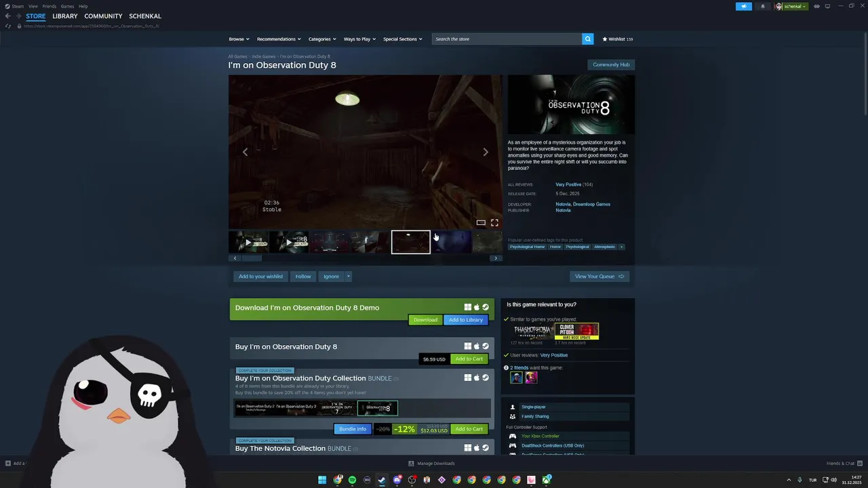Click the Windows Start button

click(322, 480)
